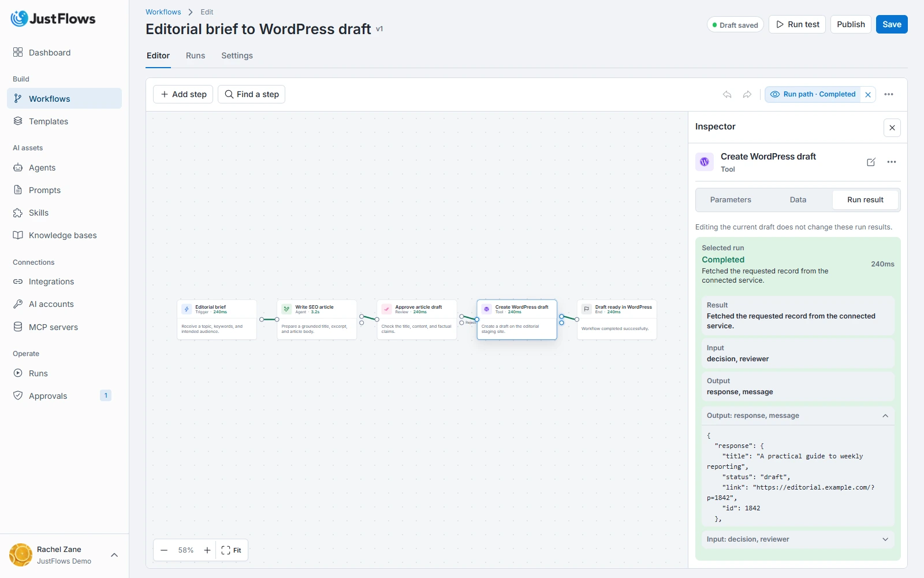
Task: Switch to Data tab in Inspector
Action: pyautogui.click(x=798, y=200)
